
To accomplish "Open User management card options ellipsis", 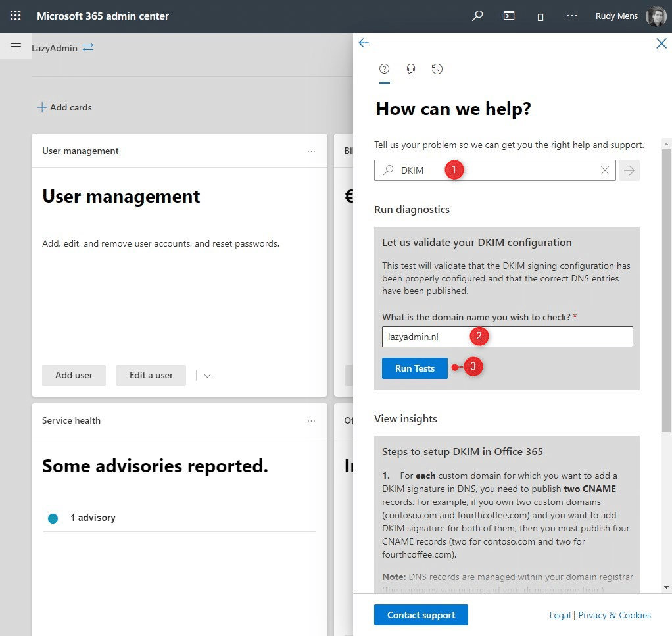I will point(311,151).
